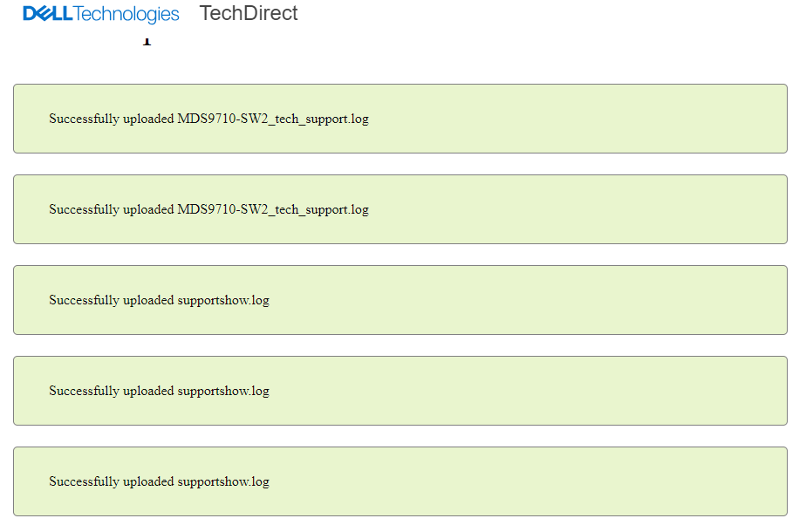The height and width of the screenshot is (532, 806).
Task: Click the Dell Technologies logo
Action: (x=99, y=13)
